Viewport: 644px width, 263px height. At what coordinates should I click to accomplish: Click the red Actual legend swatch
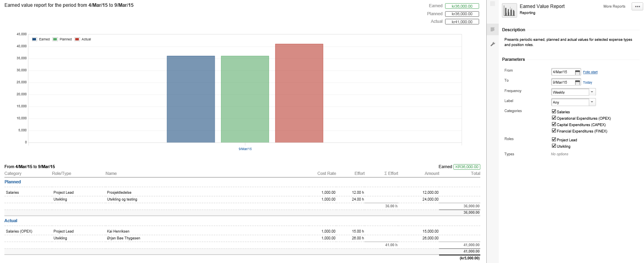(x=77, y=39)
